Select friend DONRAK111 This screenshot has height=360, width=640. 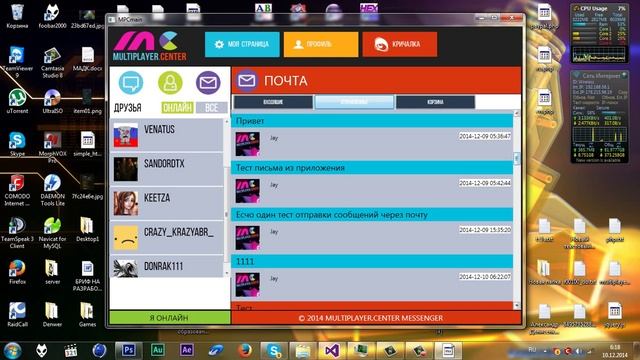167,267
